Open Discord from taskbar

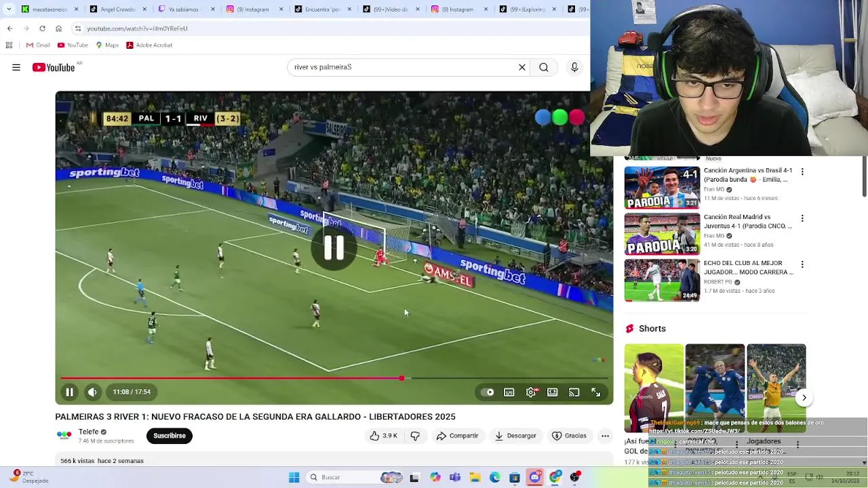pyautogui.click(x=535, y=477)
